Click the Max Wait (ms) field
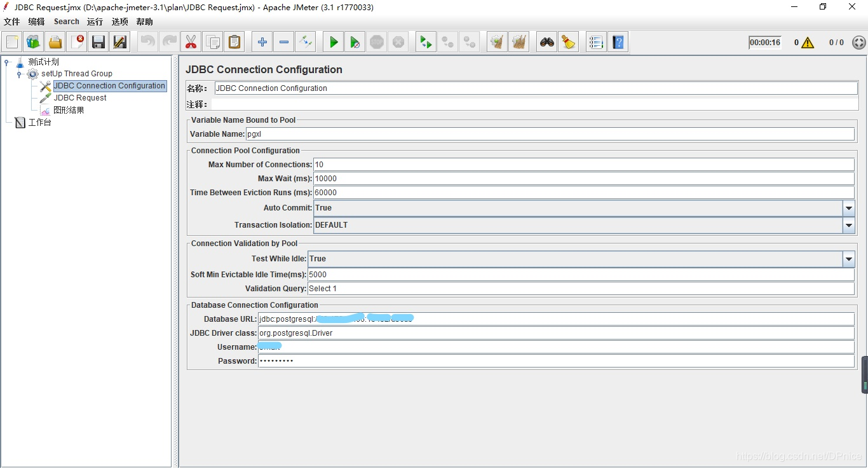This screenshot has height=468, width=868. pyautogui.click(x=584, y=179)
